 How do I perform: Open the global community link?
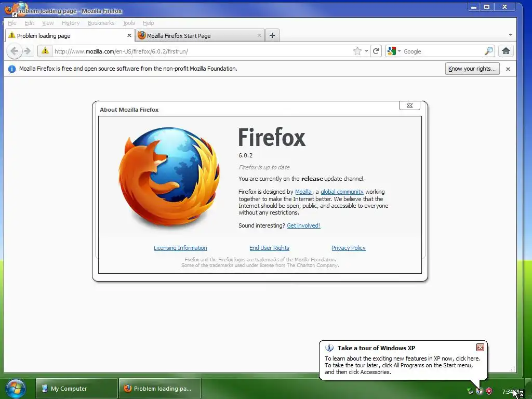342,192
